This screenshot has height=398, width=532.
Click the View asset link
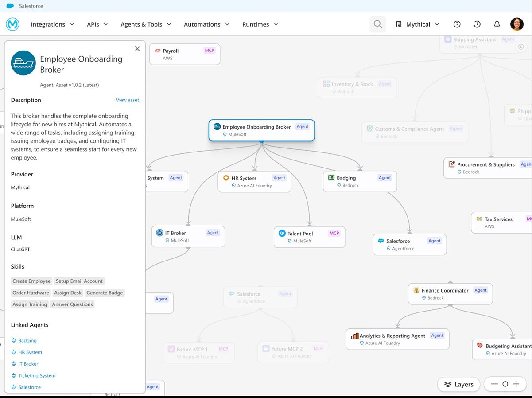pyautogui.click(x=128, y=100)
